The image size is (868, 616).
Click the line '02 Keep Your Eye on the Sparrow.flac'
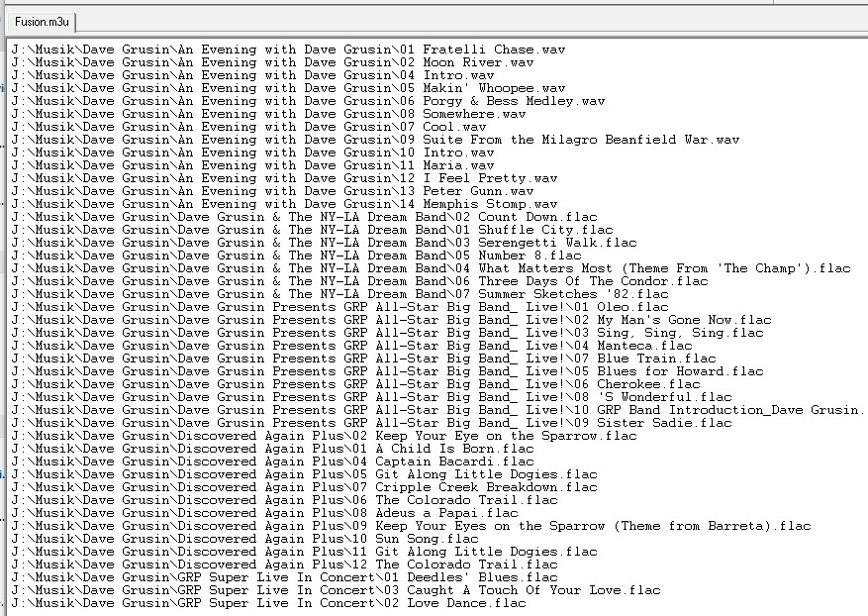coord(324,436)
